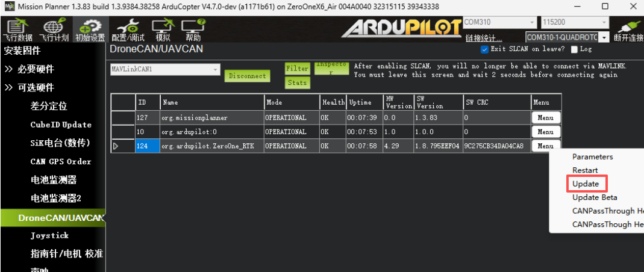Click the ArduPilot logo

click(x=401, y=28)
